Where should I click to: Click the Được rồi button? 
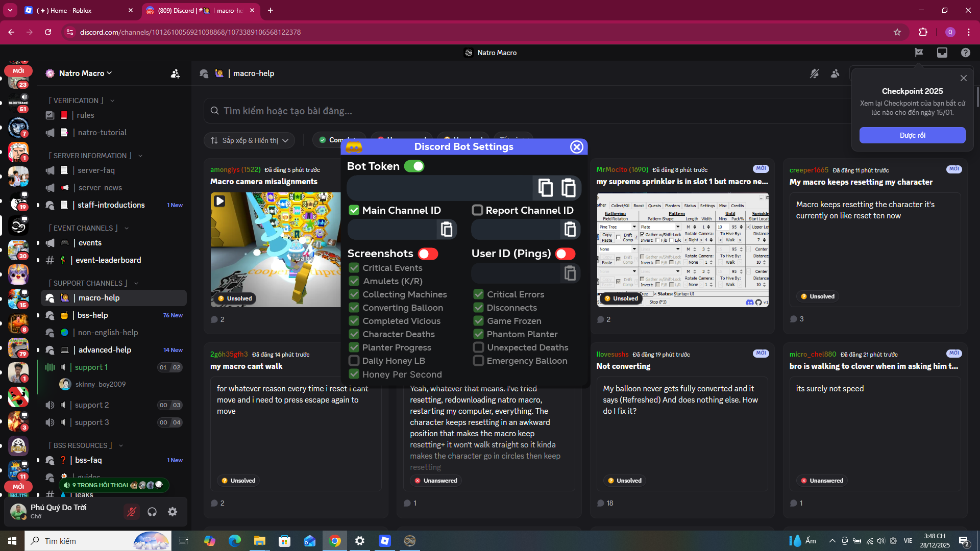[x=912, y=135]
